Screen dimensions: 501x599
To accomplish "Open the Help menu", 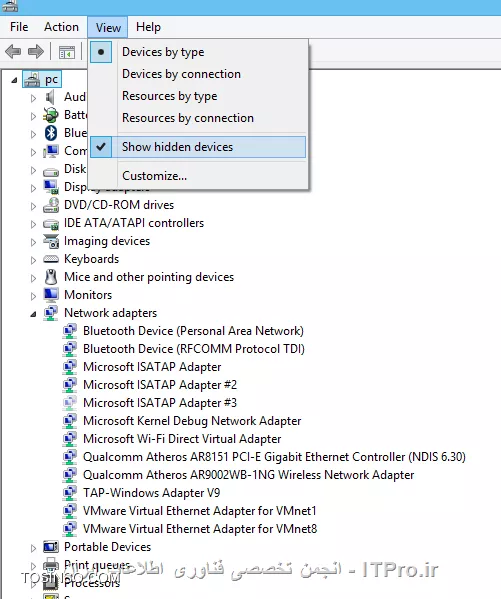I will [x=148, y=27].
